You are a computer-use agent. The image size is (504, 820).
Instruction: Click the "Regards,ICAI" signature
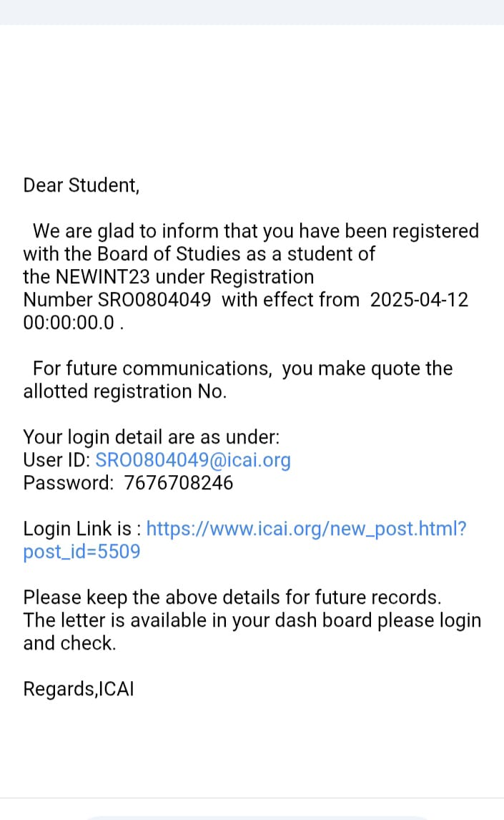point(79,689)
